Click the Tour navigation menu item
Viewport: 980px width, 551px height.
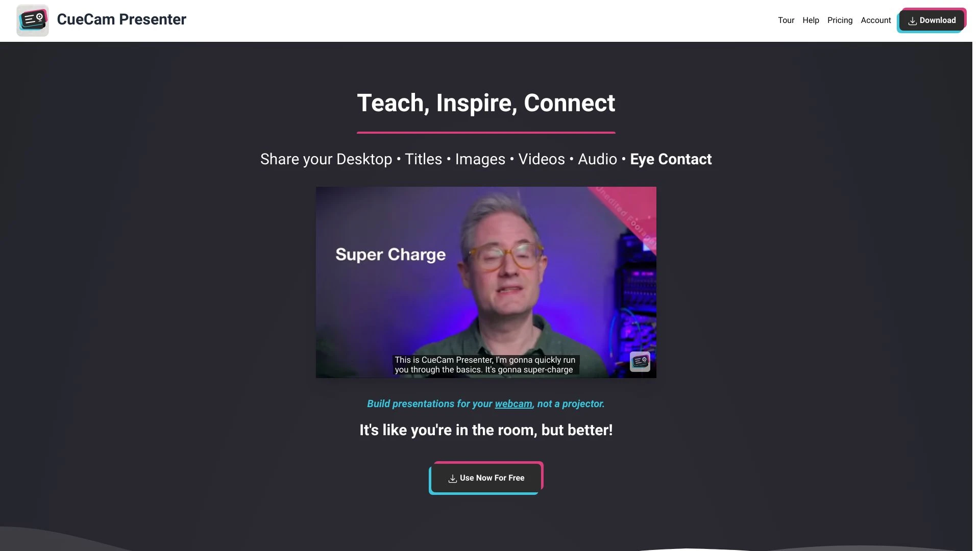pos(786,20)
